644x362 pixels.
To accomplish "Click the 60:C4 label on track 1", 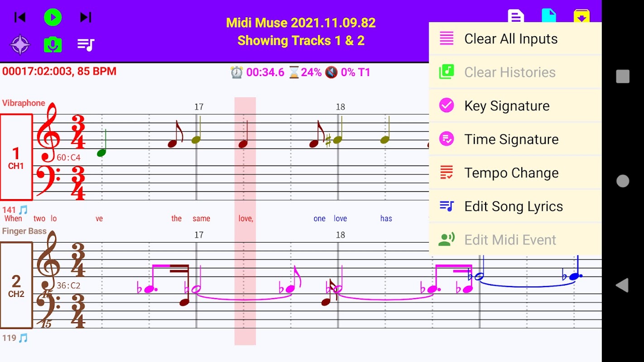I will point(69,158).
